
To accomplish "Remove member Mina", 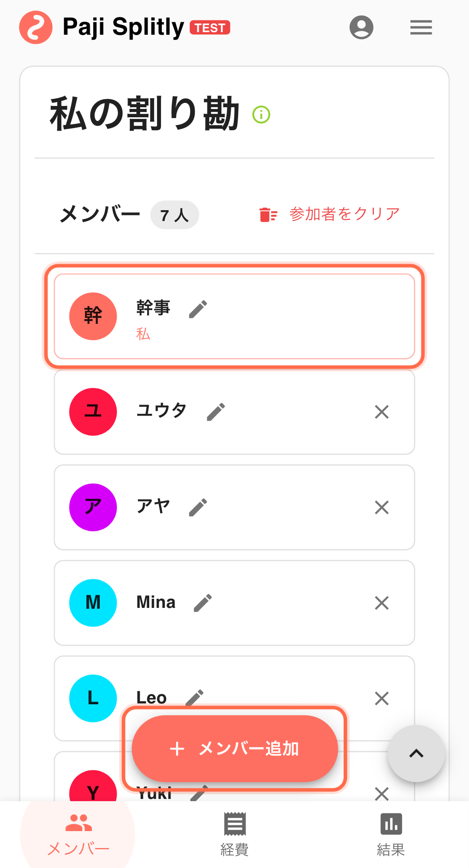I will pyautogui.click(x=381, y=603).
